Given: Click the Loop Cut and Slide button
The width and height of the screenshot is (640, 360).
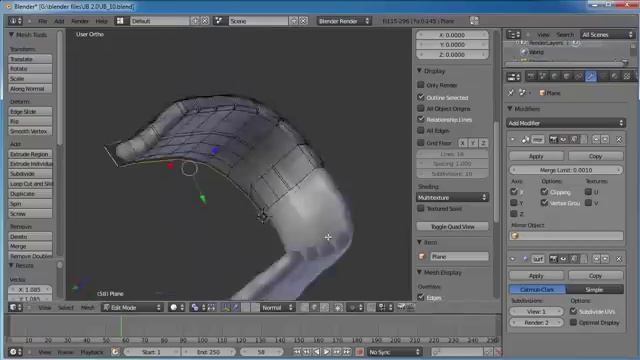Looking at the screenshot, I should click(x=31, y=184).
